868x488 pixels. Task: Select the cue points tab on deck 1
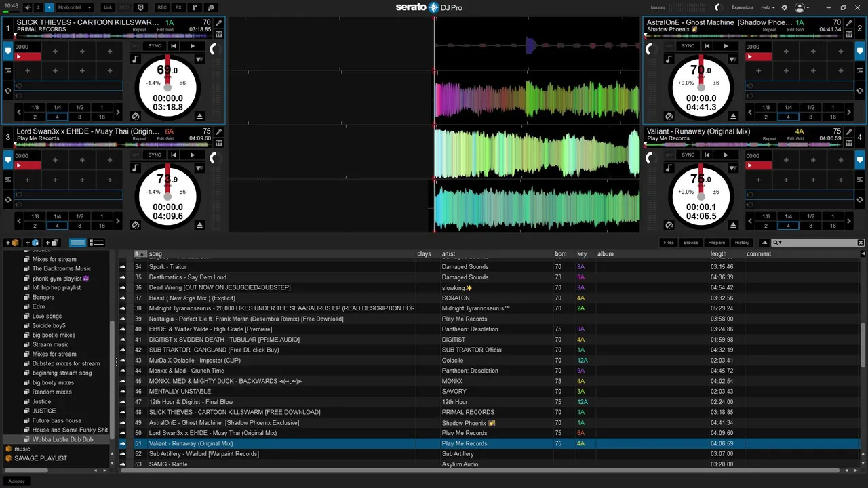point(8,50)
